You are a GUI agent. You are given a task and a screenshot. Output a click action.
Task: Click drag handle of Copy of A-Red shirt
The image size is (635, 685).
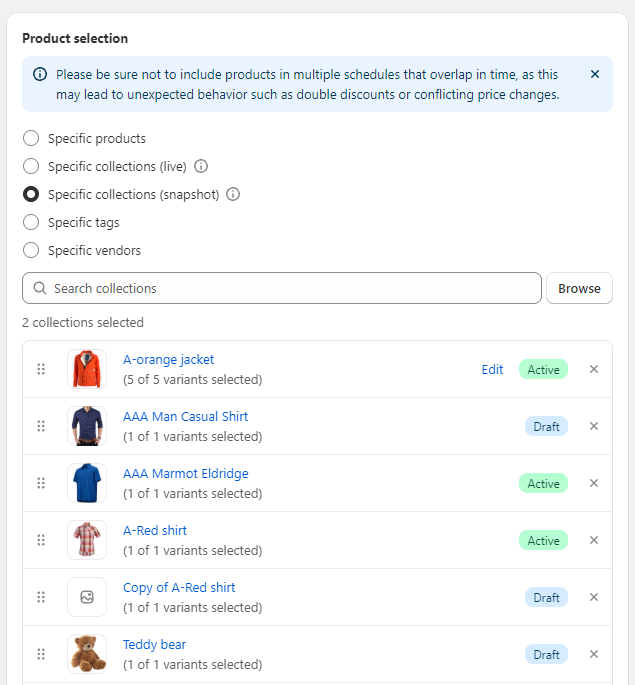(41, 597)
